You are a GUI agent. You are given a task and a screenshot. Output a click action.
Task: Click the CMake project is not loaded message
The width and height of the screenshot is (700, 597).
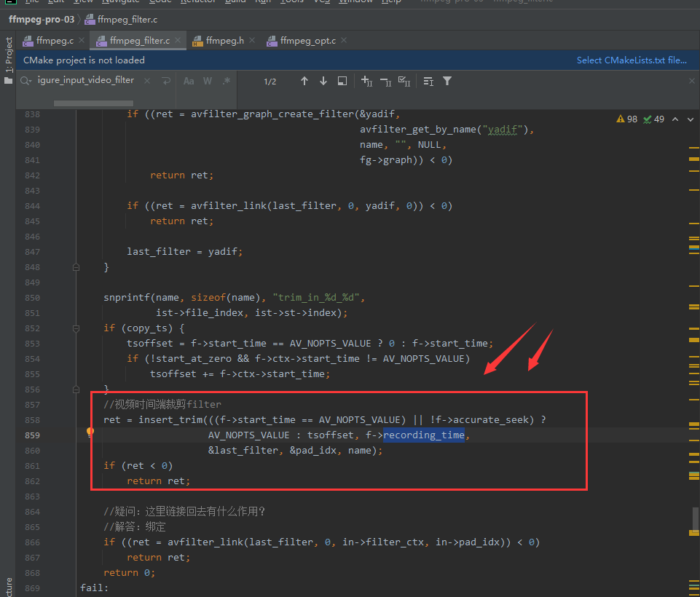pyautogui.click(x=84, y=60)
